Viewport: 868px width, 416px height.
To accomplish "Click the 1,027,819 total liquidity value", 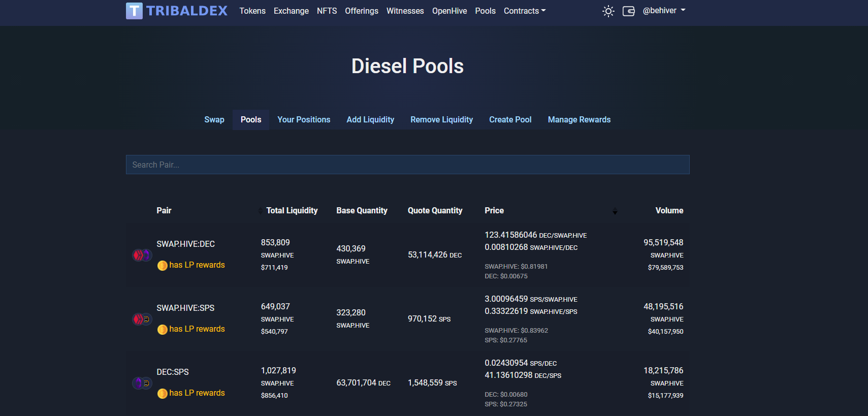I will tap(278, 370).
